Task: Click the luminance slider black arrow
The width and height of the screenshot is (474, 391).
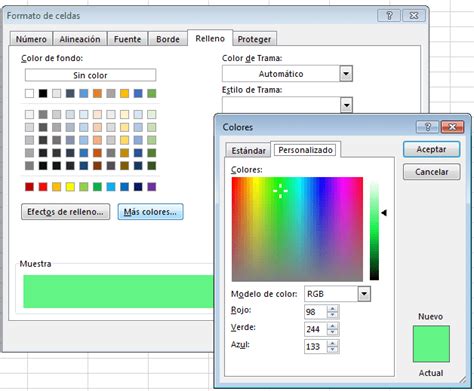Action: coord(384,212)
